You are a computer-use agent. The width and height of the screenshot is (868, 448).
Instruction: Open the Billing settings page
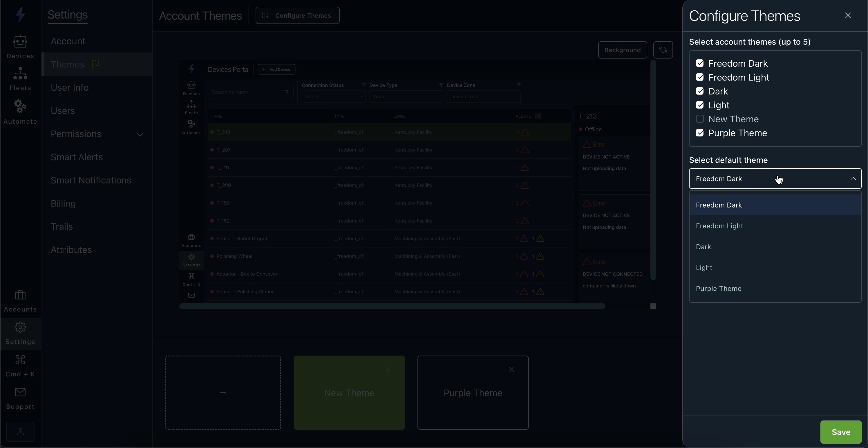pos(63,204)
